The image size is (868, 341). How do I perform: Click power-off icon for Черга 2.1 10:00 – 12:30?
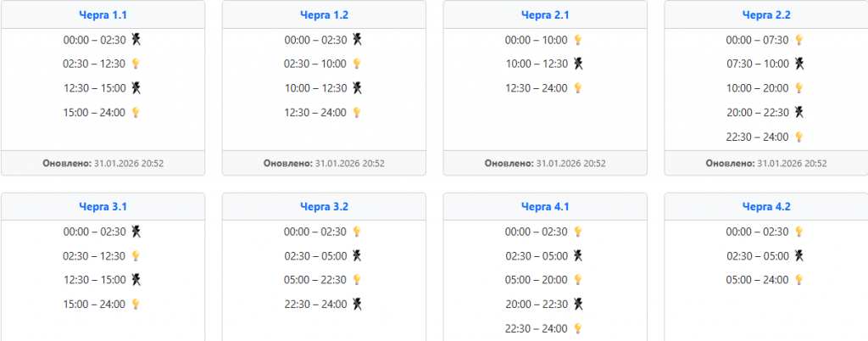(x=578, y=64)
